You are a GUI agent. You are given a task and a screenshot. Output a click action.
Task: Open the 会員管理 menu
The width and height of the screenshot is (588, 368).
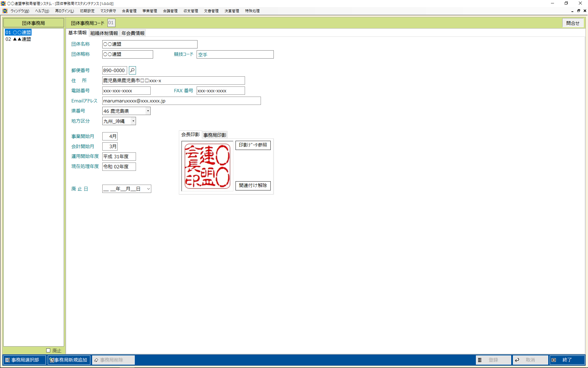[x=129, y=11]
